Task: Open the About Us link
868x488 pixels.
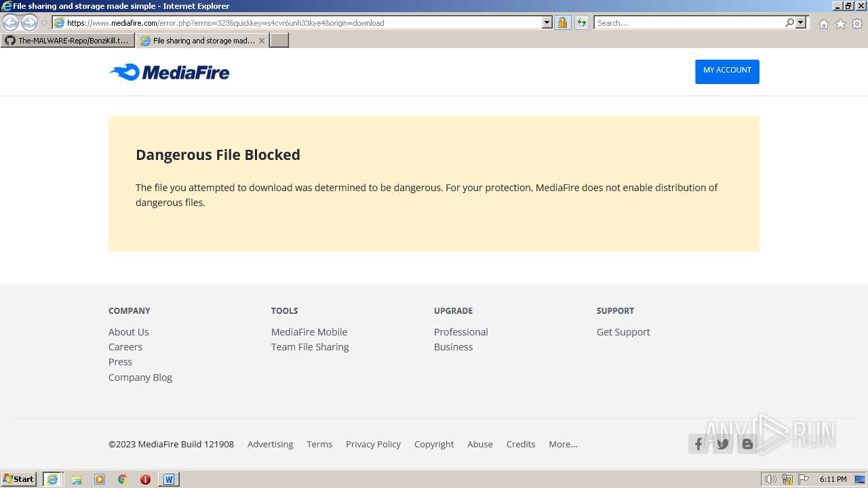Action: 128,331
